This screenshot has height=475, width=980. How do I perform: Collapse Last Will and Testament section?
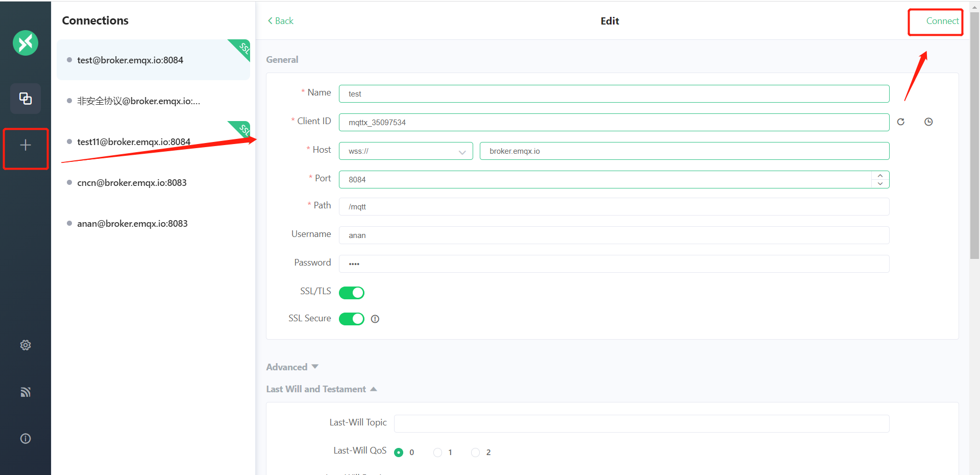pyautogui.click(x=322, y=389)
